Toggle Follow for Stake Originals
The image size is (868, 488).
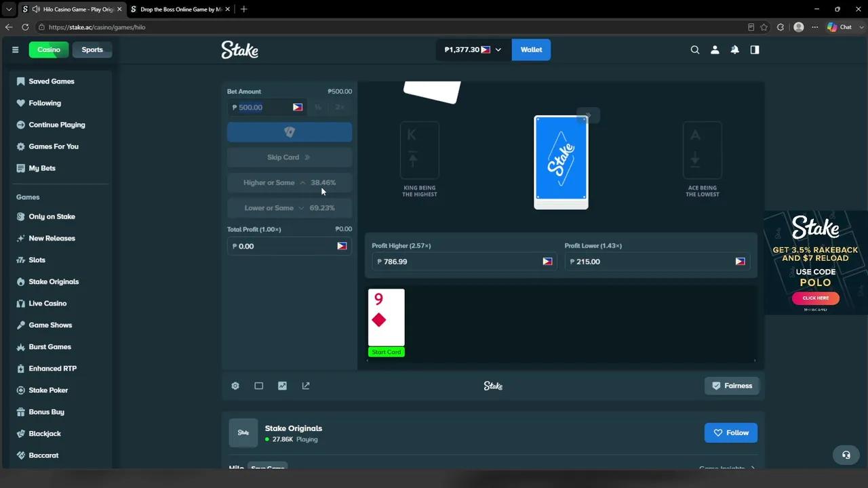pos(731,432)
